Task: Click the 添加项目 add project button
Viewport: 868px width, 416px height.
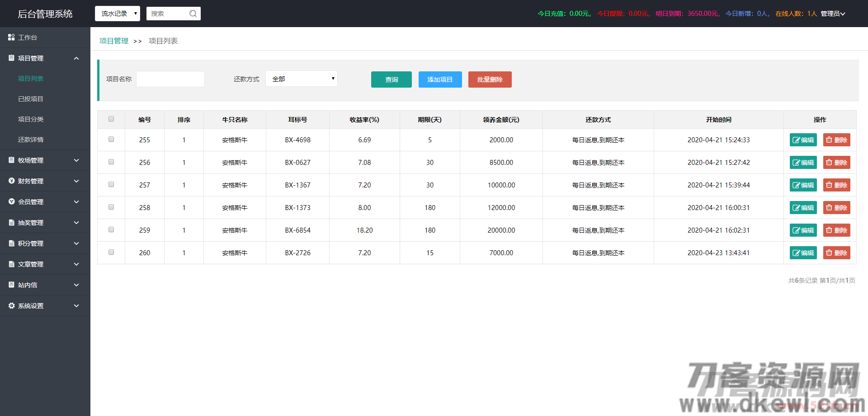Action: pos(440,79)
